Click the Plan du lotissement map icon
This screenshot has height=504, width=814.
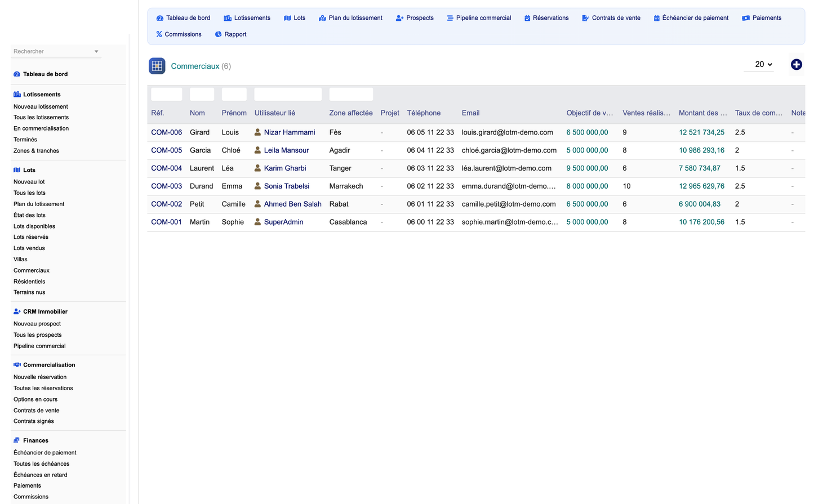(322, 18)
